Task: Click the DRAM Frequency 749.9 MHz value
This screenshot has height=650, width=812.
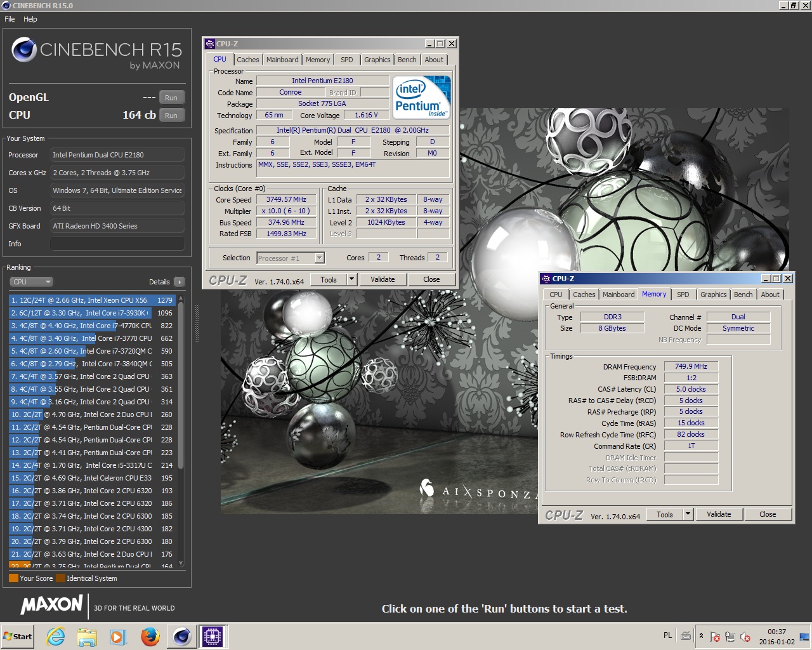Action: pos(691,366)
